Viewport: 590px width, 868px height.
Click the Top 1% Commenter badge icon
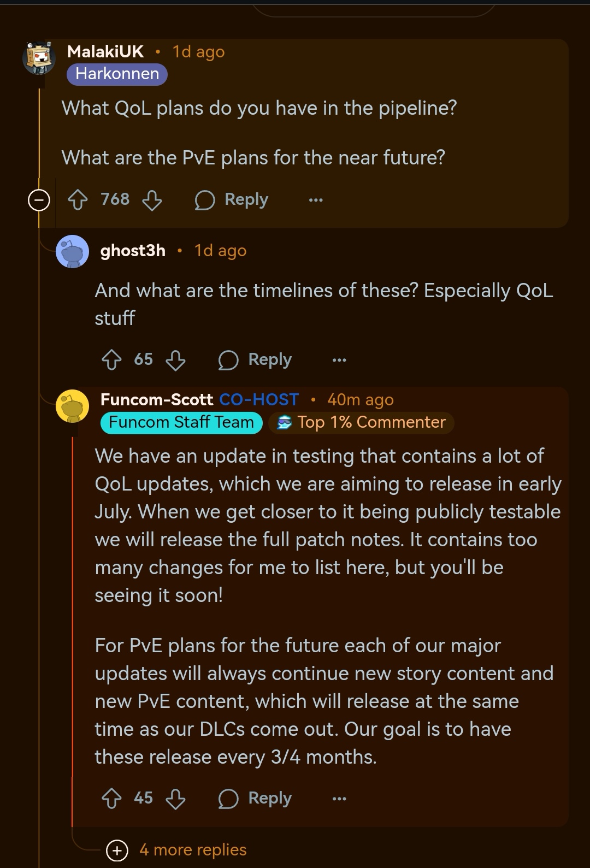(285, 422)
